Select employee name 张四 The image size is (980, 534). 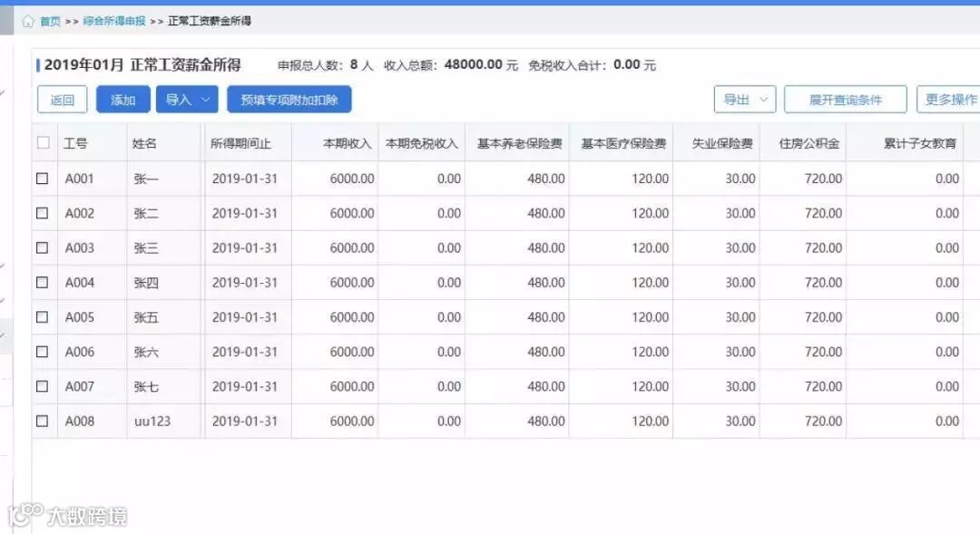click(x=145, y=282)
